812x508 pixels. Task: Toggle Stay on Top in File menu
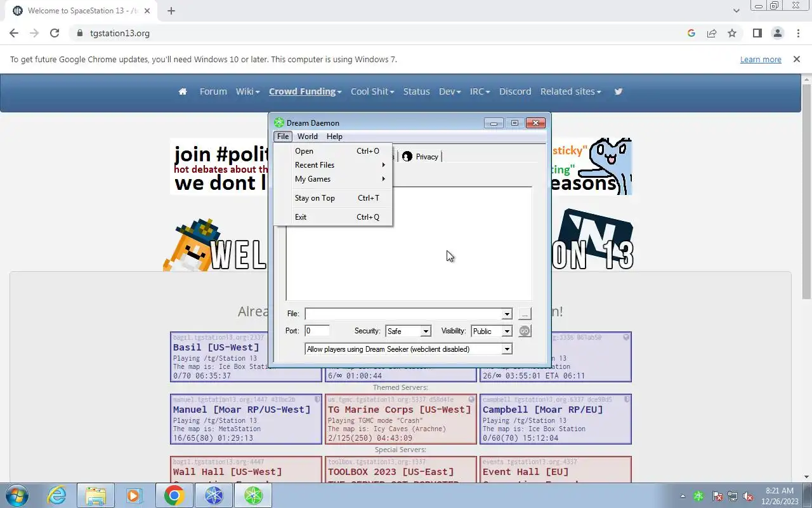[x=333, y=198]
